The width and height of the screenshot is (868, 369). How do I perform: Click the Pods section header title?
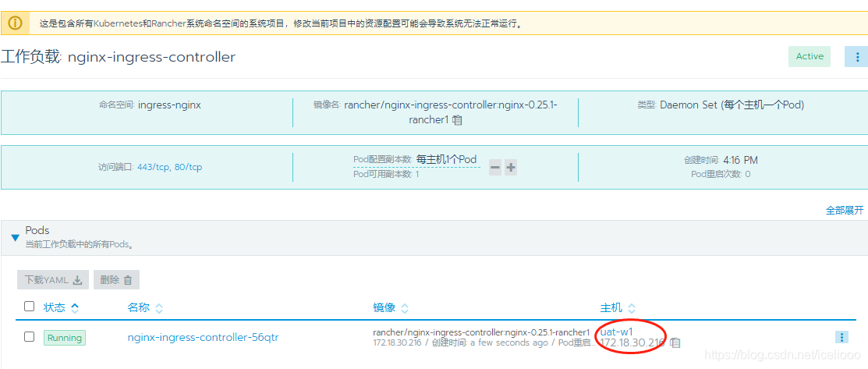[37, 230]
